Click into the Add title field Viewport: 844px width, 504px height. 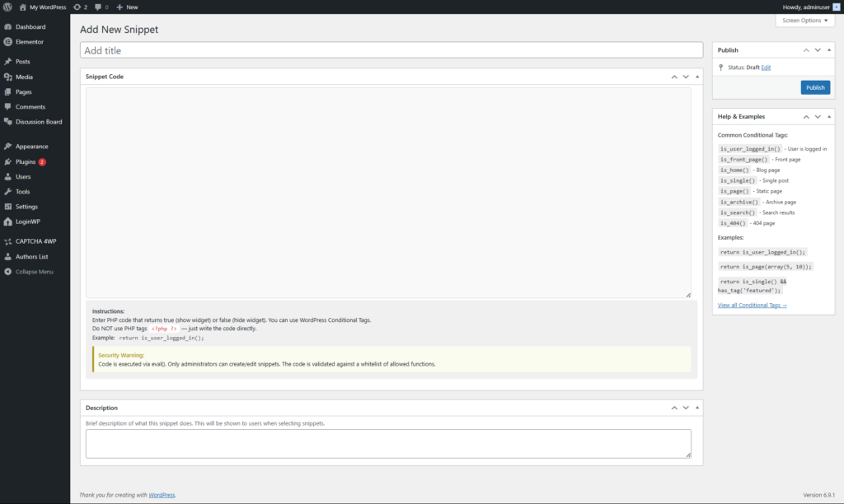click(x=391, y=50)
